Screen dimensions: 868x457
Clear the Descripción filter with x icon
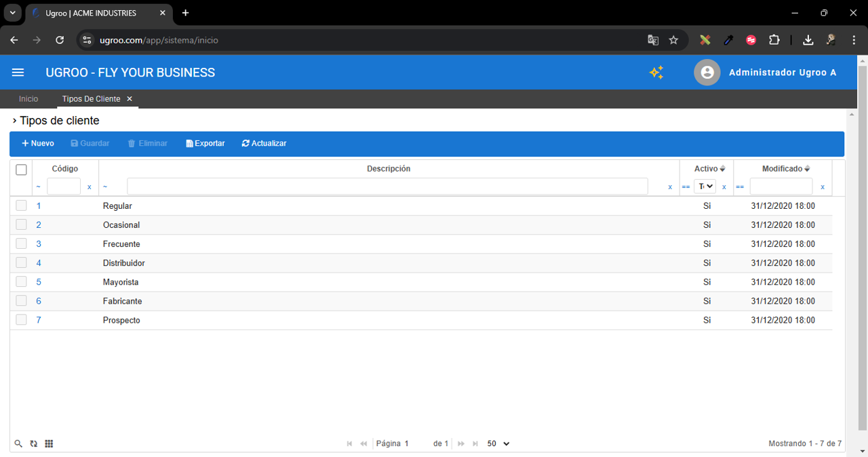pyautogui.click(x=670, y=187)
